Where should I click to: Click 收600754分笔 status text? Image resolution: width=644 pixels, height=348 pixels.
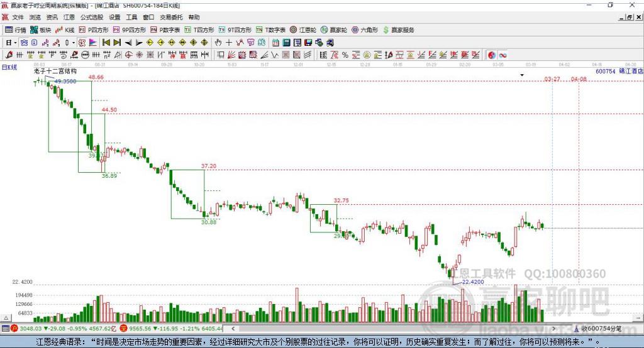coord(601,329)
